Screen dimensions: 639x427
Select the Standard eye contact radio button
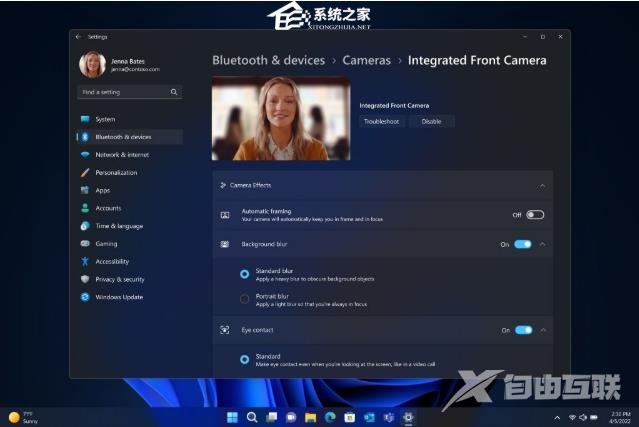(245, 360)
